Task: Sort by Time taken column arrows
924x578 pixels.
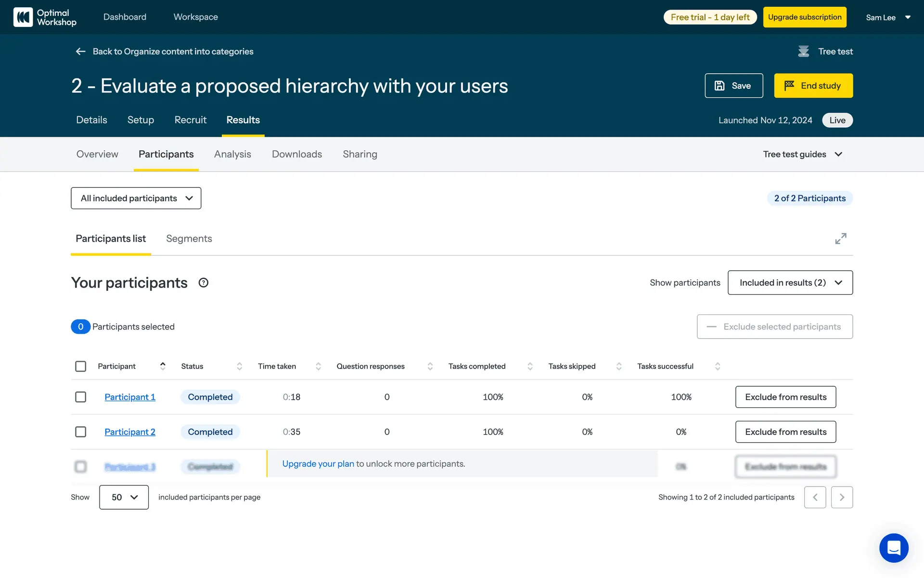Action: click(318, 366)
